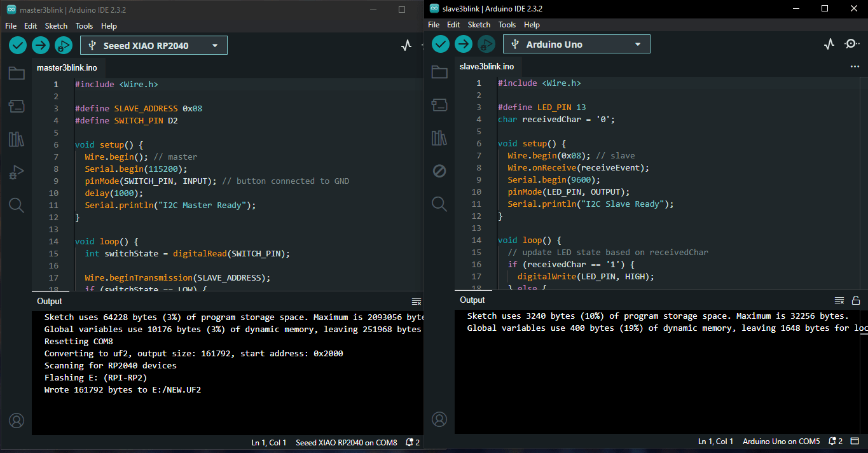Open the Sketch menu in the slave3blink window
Image resolution: width=868 pixels, height=453 pixels.
click(x=479, y=25)
